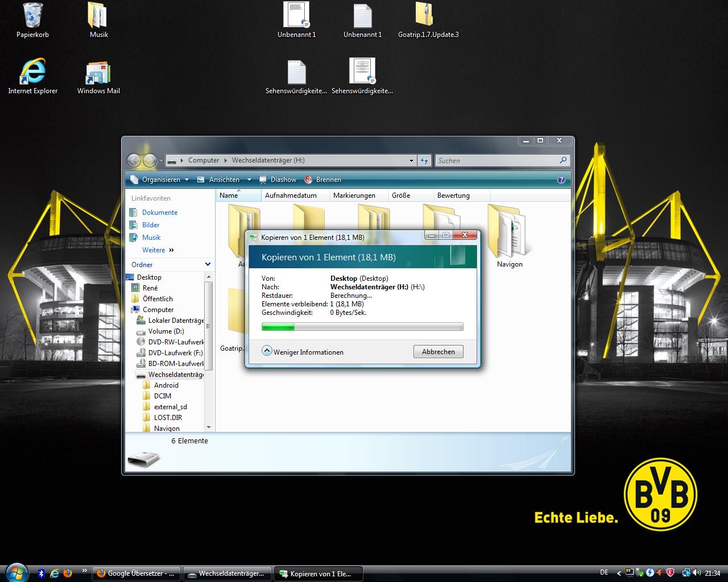This screenshot has width=728, height=582.
Task: Click the refresh button beside the address bar
Action: (424, 161)
